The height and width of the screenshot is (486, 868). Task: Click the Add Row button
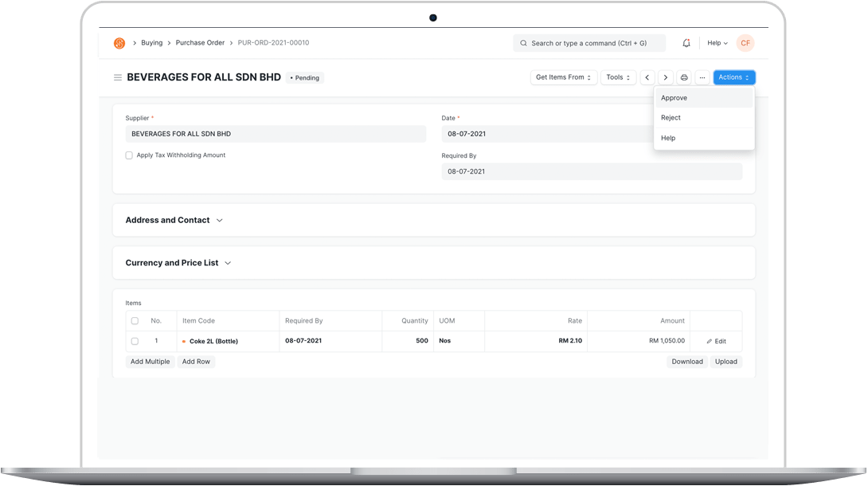point(196,362)
